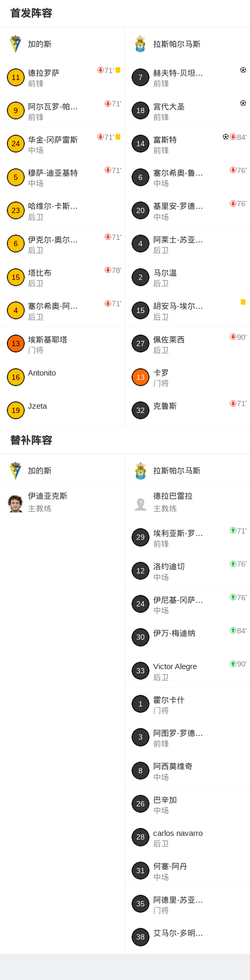Click the goal ball icon next to 宫代大圣
The height and width of the screenshot is (980, 250).
[243, 103]
